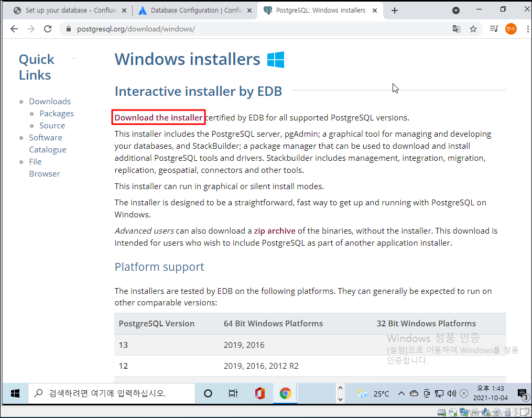Bookmark this page with the star icon
Image resolution: width=532 pixels, height=418 pixels.
473,29
